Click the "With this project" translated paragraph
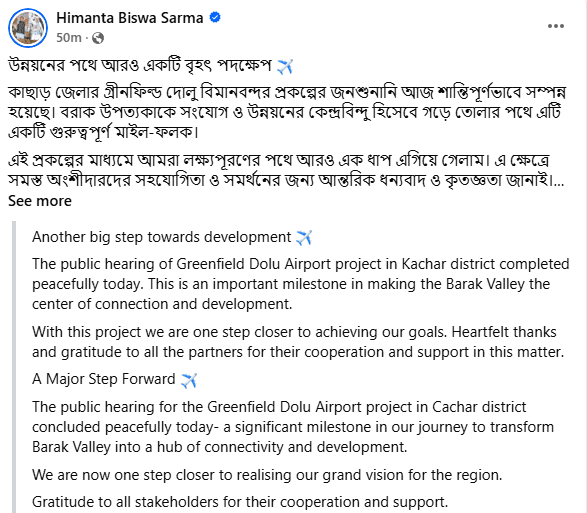587x513 pixels. pyautogui.click(x=298, y=342)
